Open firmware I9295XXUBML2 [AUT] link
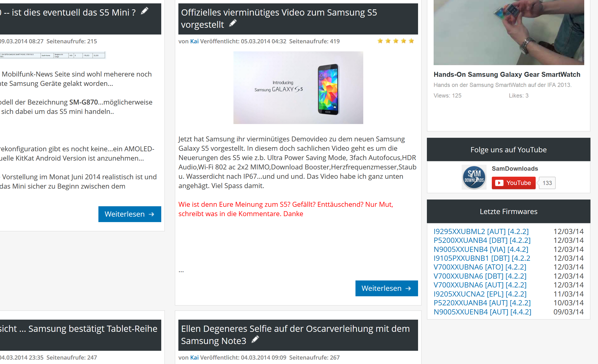This screenshot has width=598, height=364. tap(481, 231)
